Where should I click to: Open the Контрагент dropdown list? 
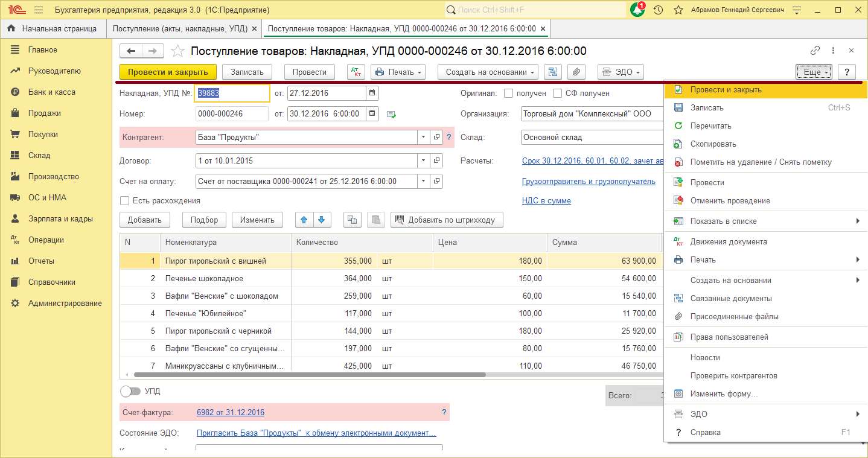pyautogui.click(x=423, y=137)
